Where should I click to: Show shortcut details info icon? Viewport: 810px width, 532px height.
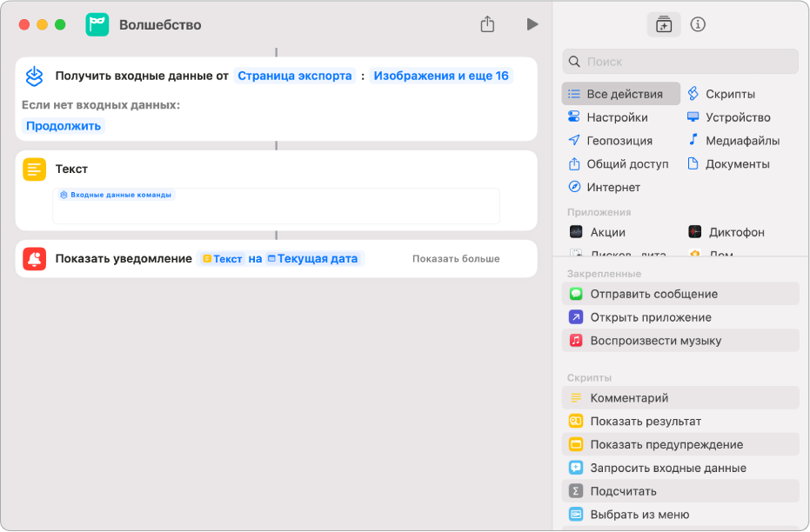tap(698, 24)
